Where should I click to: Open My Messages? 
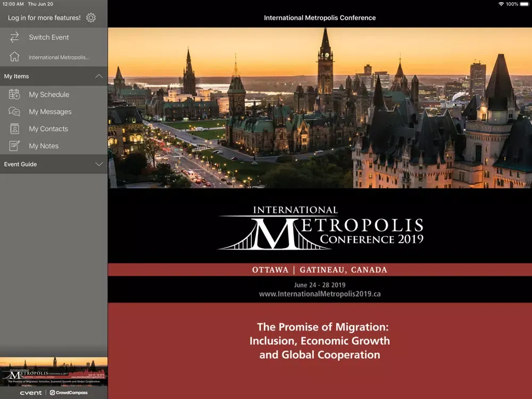pyautogui.click(x=54, y=112)
